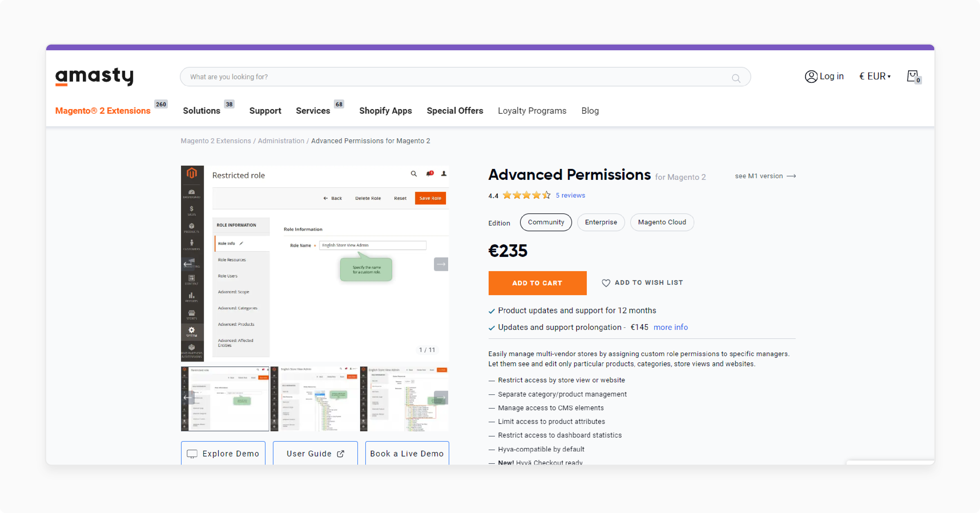Click 'Restrict access by store view or website'
This screenshot has height=513, width=980.
[x=561, y=380]
